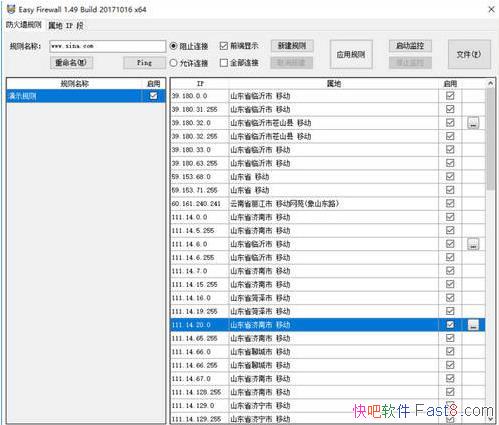Toggle the enable checkbox for IP 111.14.128.255
Image resolution: width=499 pixels, height=425 pixels.
450,392
